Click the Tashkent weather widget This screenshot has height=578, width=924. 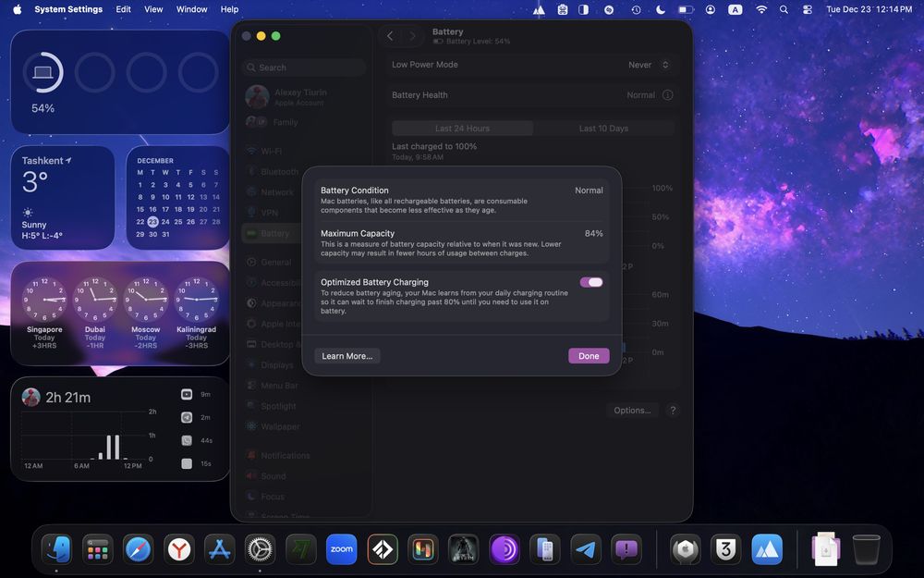point(63,198)
